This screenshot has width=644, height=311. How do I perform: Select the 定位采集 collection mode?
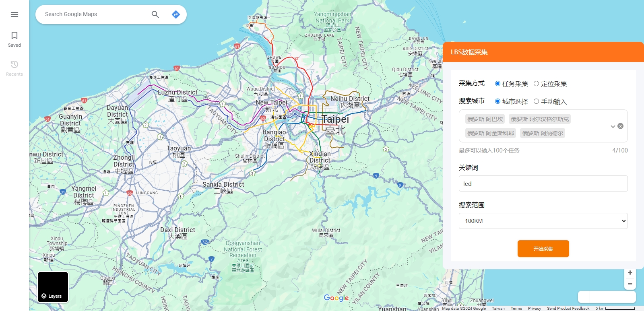[x=537, y=84]
